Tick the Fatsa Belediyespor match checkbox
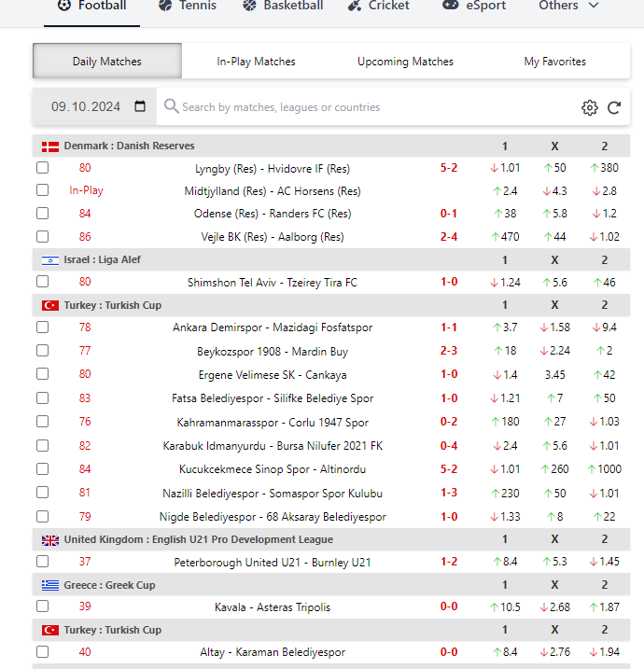644x669 pixels. click(43, 398)
